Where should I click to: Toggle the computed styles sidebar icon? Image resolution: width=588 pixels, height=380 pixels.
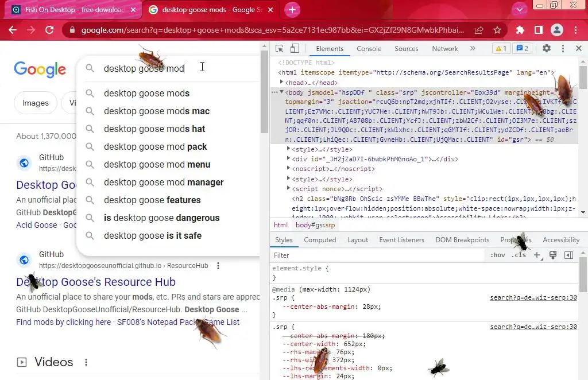click(x=568, y=255)
